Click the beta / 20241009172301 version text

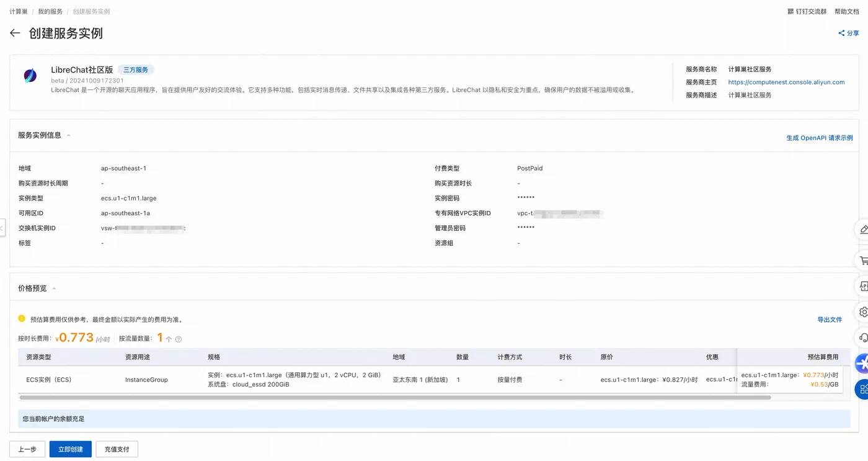click(87, 81)
